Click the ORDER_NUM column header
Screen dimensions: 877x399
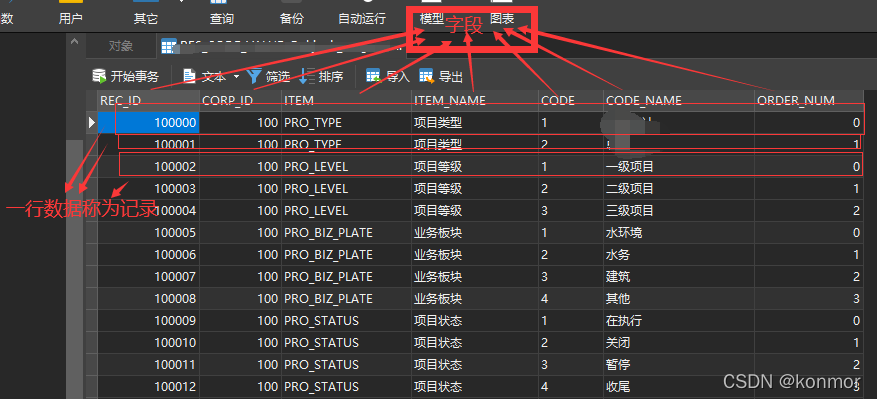[809, 101]
